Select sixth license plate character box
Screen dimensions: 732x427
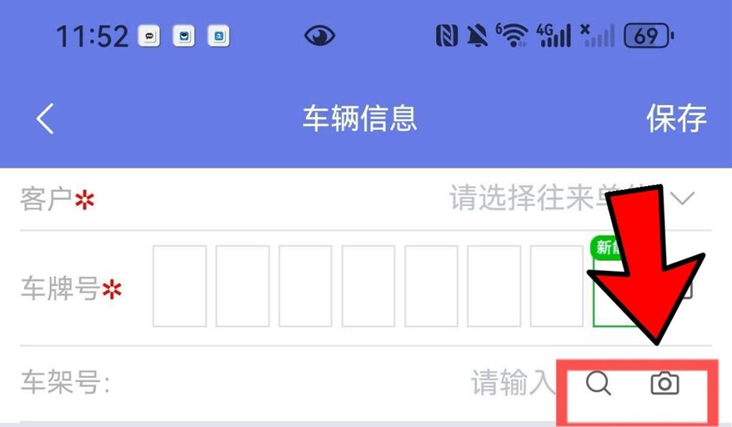(494, 286)
